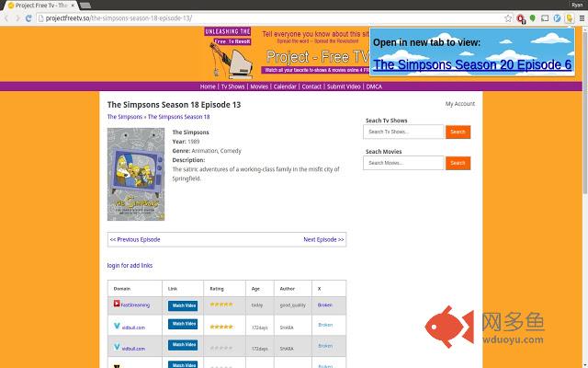Click Search button for Movies
The width and height of the screenshot is (588, 368).
tap(458, 163)
